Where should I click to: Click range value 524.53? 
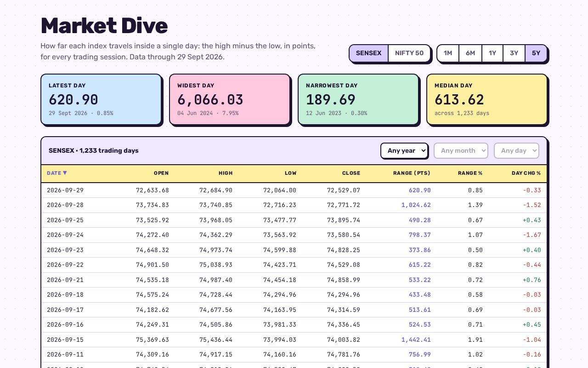(420, 325)
